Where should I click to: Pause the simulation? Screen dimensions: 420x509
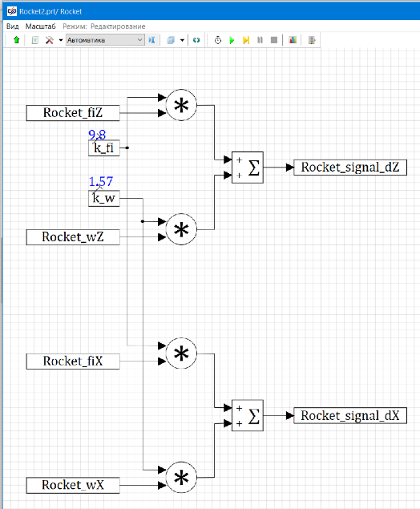point(260,40)
